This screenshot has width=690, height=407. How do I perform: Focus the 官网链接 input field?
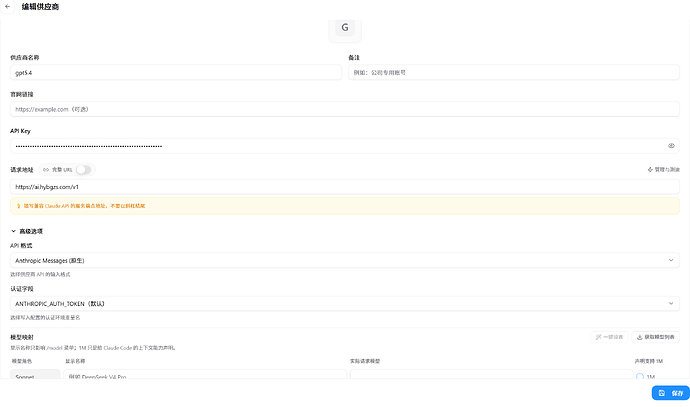pos(345,109)
